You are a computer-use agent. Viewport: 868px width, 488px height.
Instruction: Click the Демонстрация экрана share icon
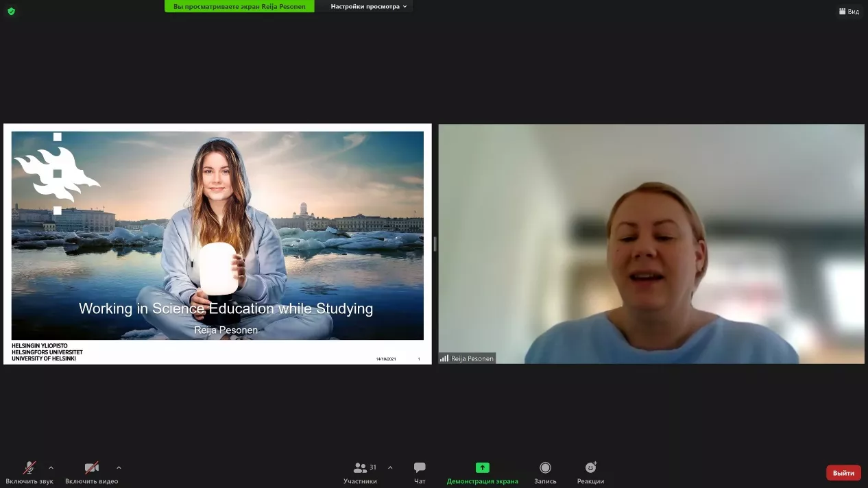pyautogui.click(x=482, y=468)
